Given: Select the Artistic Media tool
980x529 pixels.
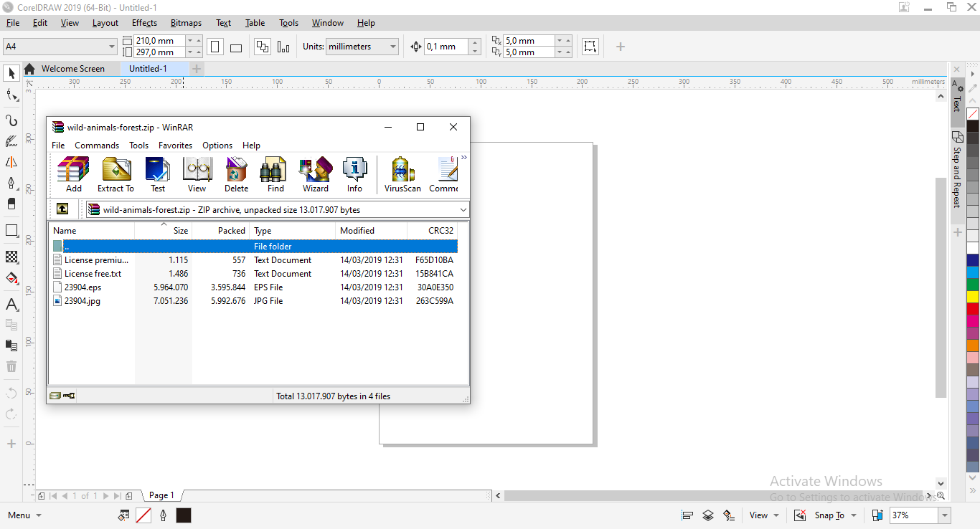Looking at the screenshot, I should [11, 141].
